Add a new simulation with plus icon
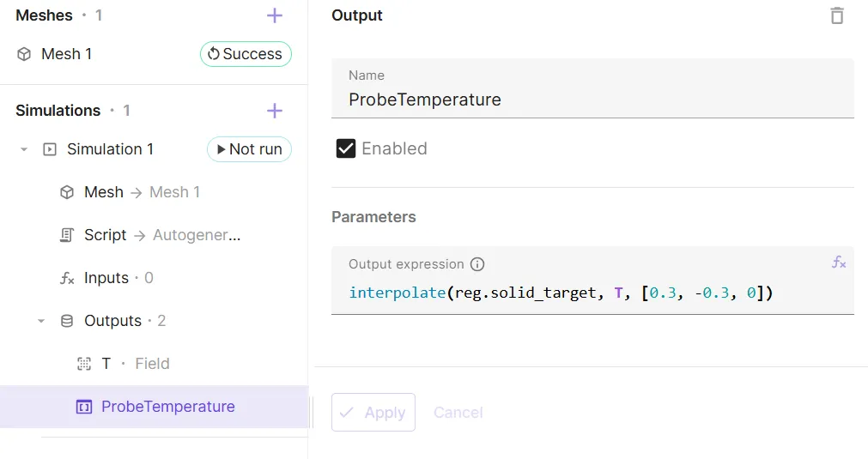Screen dimensions: 868x459 point(275,111)
